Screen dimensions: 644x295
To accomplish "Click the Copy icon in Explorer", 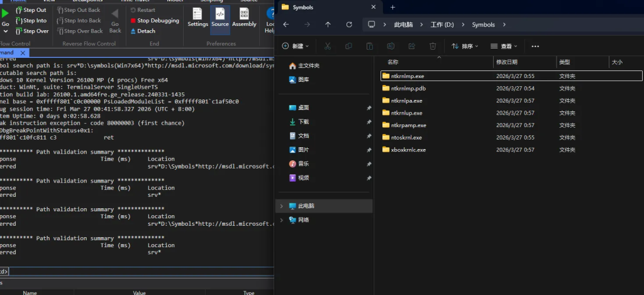I will click(x=348, y=46).
